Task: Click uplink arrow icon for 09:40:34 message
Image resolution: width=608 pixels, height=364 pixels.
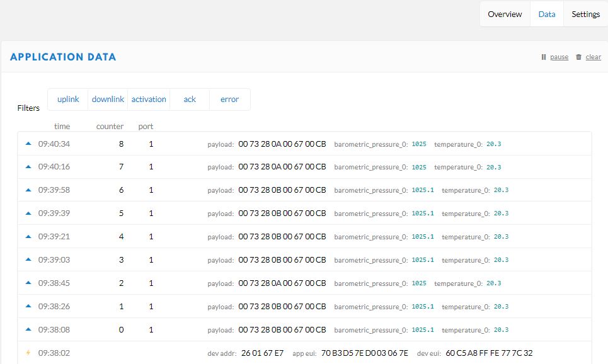Action: coord(28,144)
